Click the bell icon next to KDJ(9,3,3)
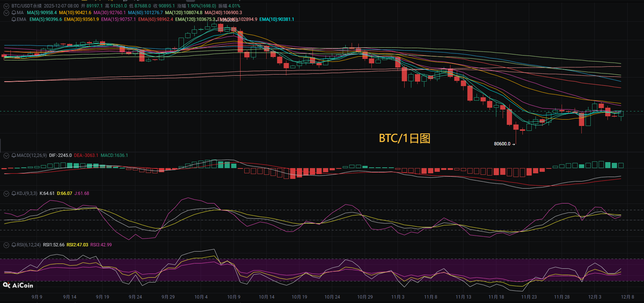Viewport: 644px width, 303px height. click(x=14, y=193)
